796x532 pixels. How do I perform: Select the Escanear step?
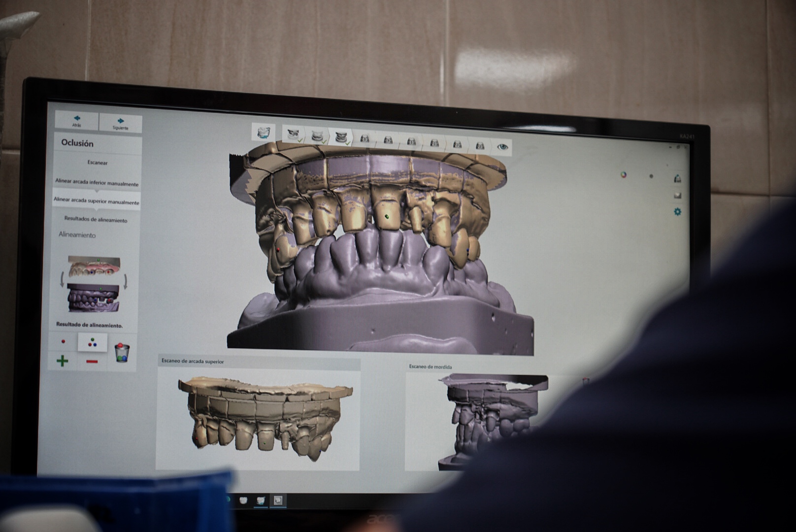[x=98, y=163]
